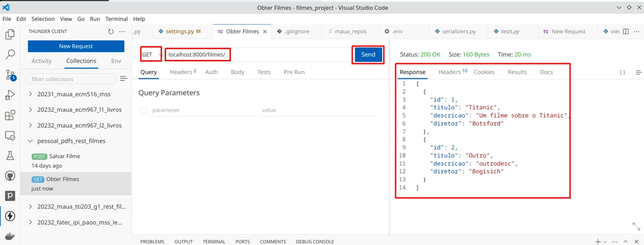644x245 pixels.
Task: Open Run and Debug view icon
Action: [x=10, y=95]
